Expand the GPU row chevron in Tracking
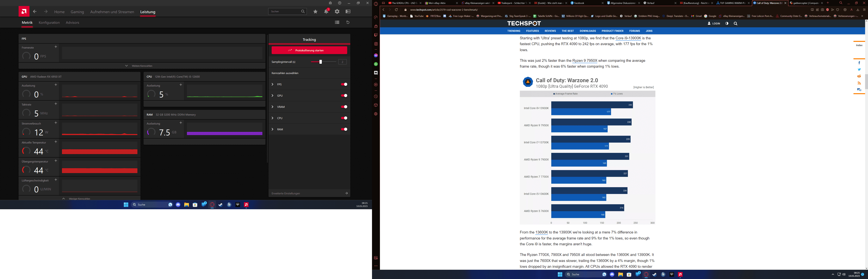 (272, 96)
